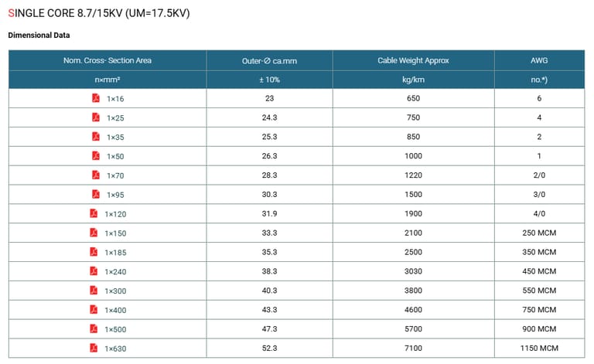Click the PDF icon next to 1×120
The height and width of the screenshot is (364, 594).
click(x=94, y=213)
